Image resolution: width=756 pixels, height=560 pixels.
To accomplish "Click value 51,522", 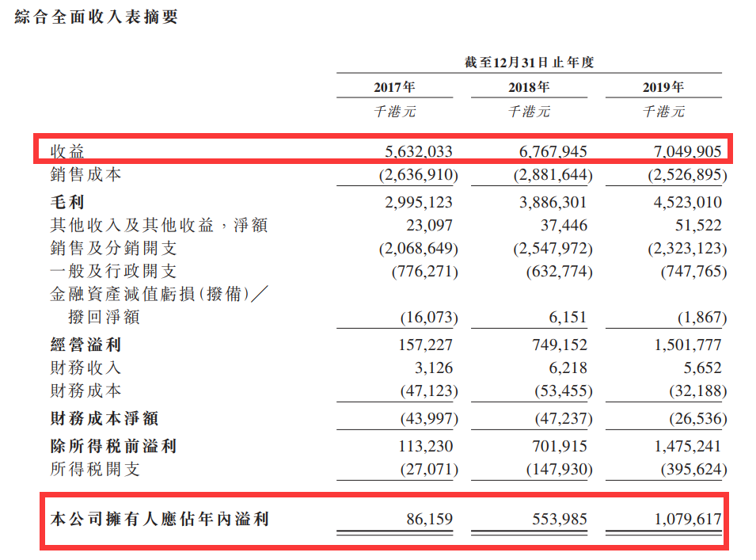I will tap(698, 225).
